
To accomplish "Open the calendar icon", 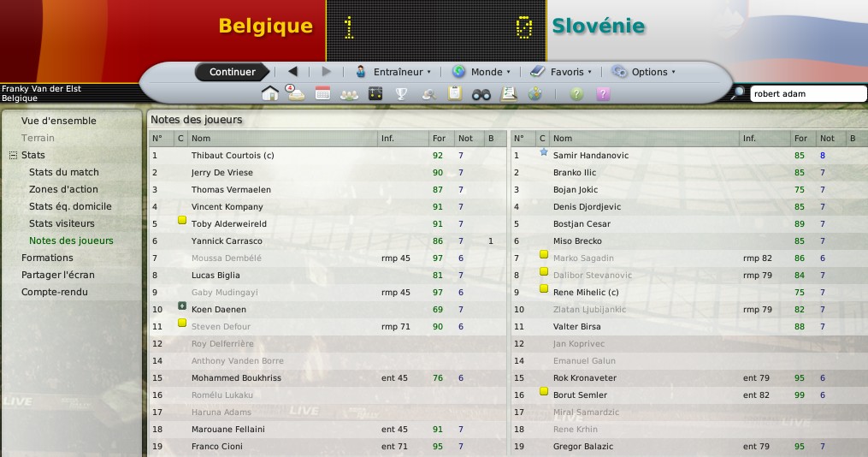I will [322, 93].
